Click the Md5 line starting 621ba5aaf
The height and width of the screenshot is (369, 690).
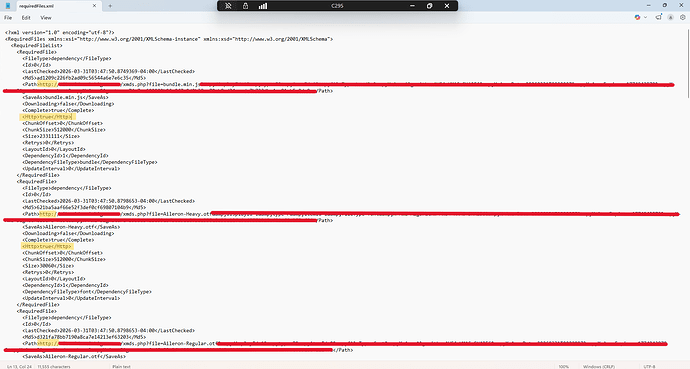(84, 207)
